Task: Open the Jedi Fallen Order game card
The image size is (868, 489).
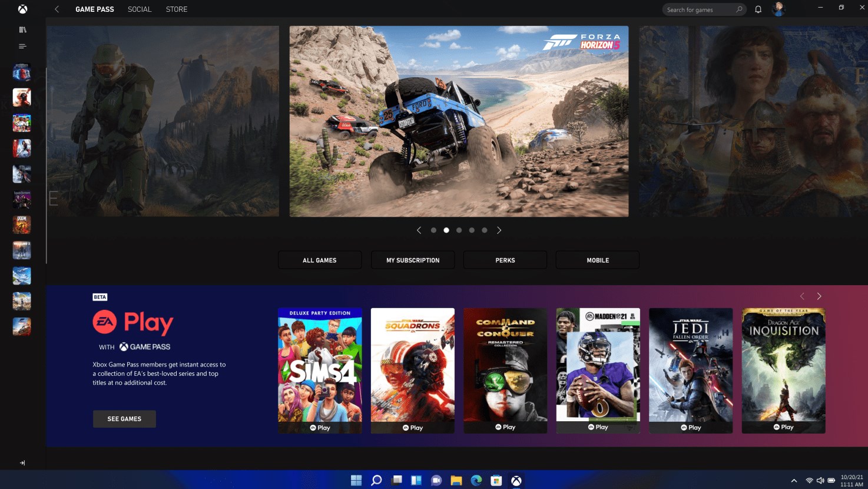Action: pyautogui.click(x=691, y=371)
